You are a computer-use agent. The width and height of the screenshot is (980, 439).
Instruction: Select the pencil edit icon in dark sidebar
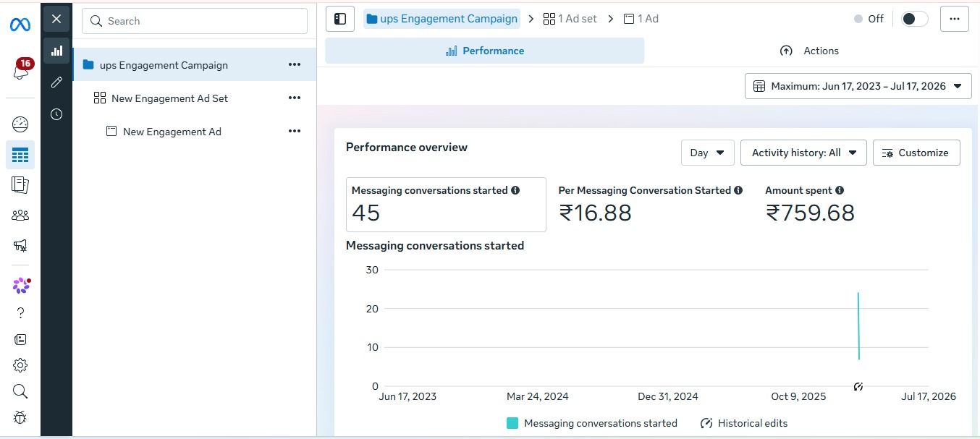(56, 82)
